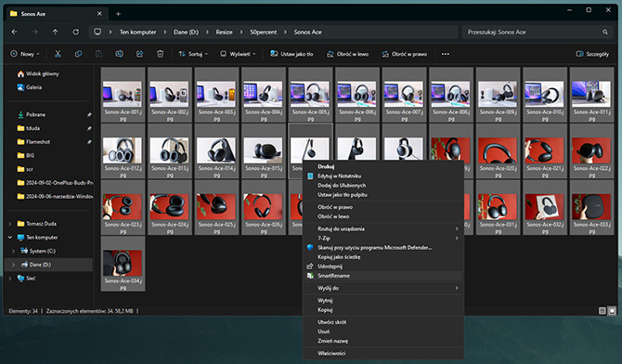This screenshot has width=622, height=364.
Task: Click 50percent in breadcrumb path
Action: pyautogui.click(x=263, y=32)
